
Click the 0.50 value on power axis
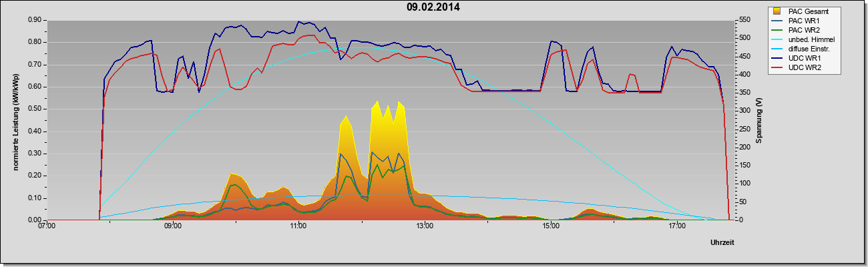(x=35, y=109)
